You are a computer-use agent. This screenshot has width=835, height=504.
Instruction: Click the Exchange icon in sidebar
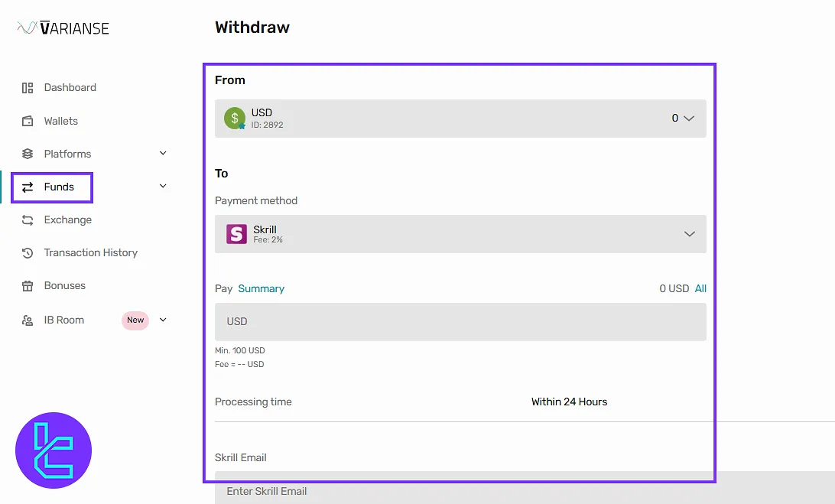tap(28, 219)
